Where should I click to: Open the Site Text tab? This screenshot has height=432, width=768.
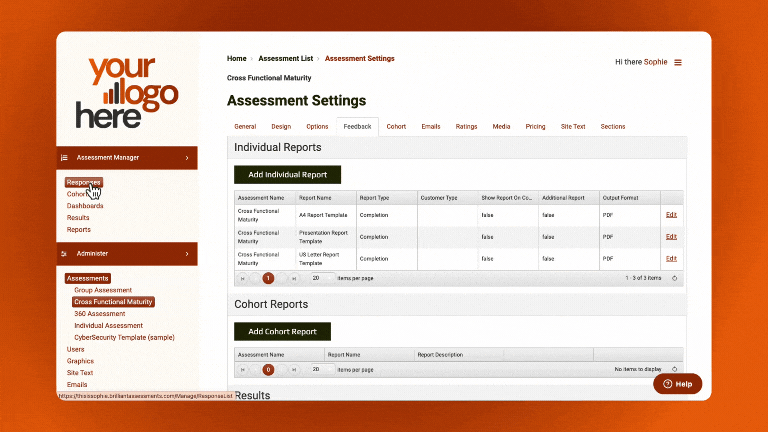tap(573, 126)
